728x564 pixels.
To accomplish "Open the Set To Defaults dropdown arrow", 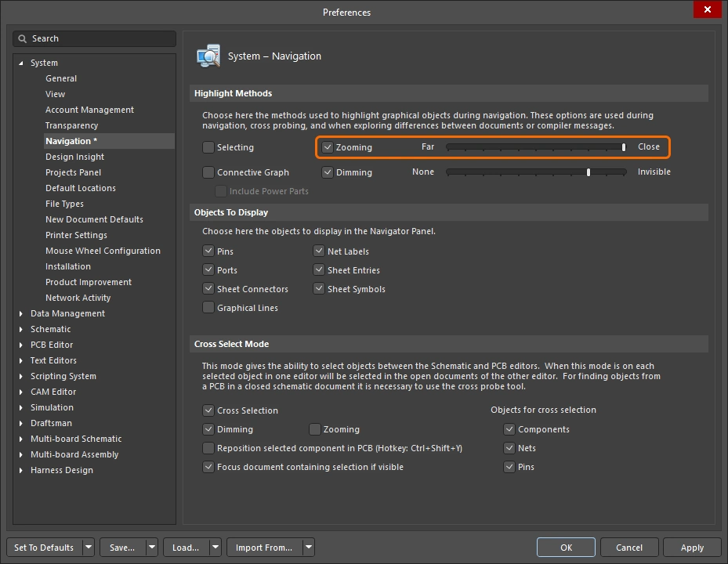I will click(89, 548).
